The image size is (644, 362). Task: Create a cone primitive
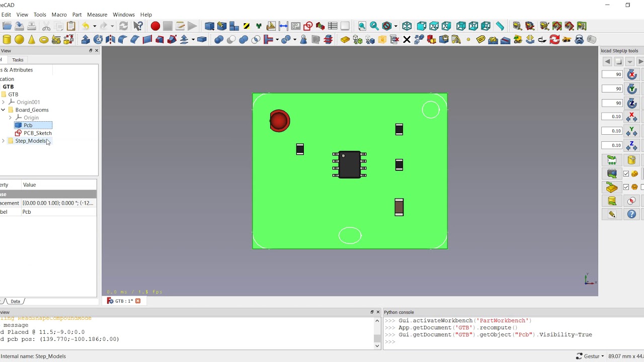coord(32,39)
